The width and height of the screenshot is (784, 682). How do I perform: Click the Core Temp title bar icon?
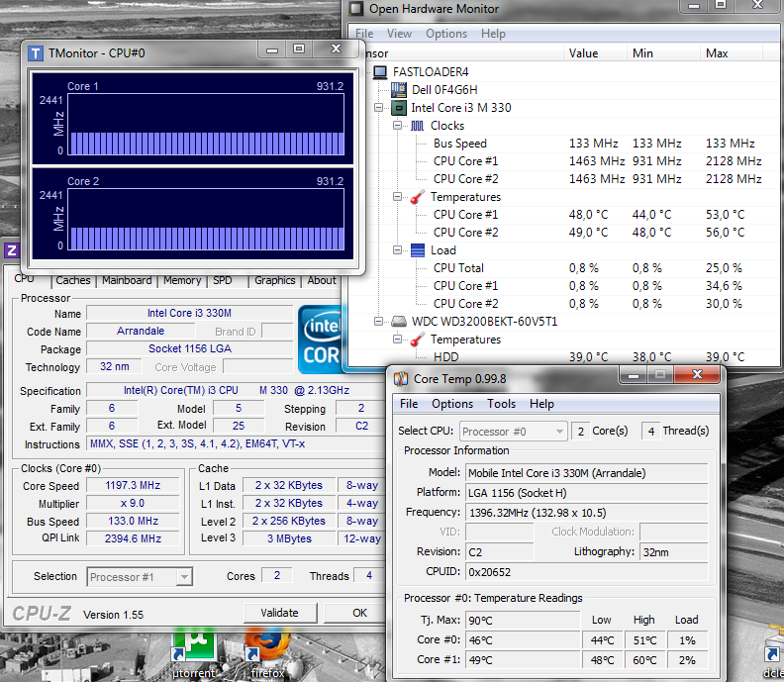coord(401,379)
